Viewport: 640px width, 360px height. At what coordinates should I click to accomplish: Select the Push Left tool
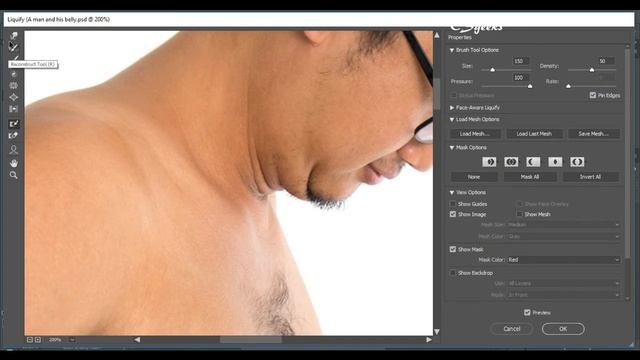pos(13,109)
